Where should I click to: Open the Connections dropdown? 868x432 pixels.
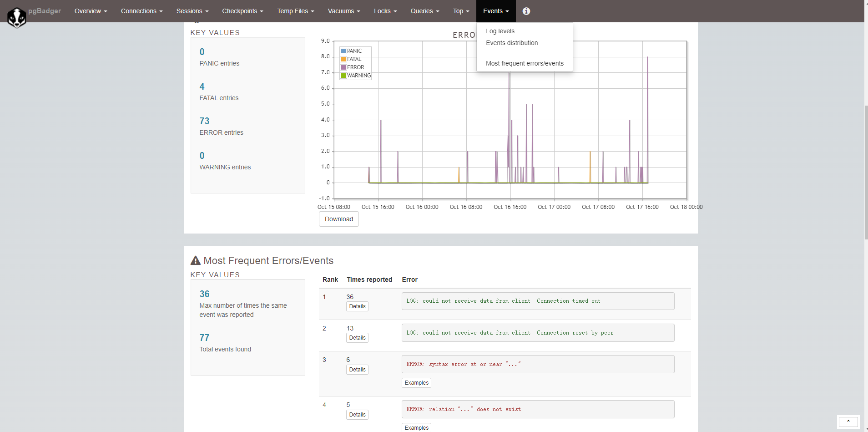click(x=141, y=11)
